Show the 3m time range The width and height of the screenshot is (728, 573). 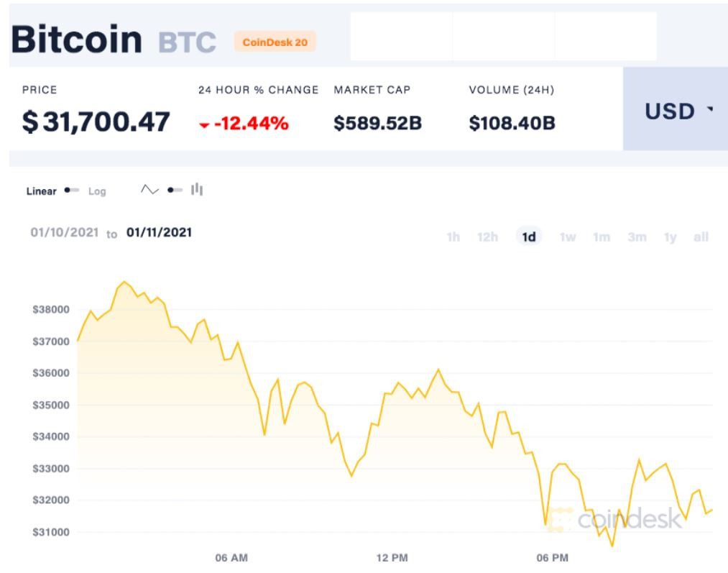[637, 237]
